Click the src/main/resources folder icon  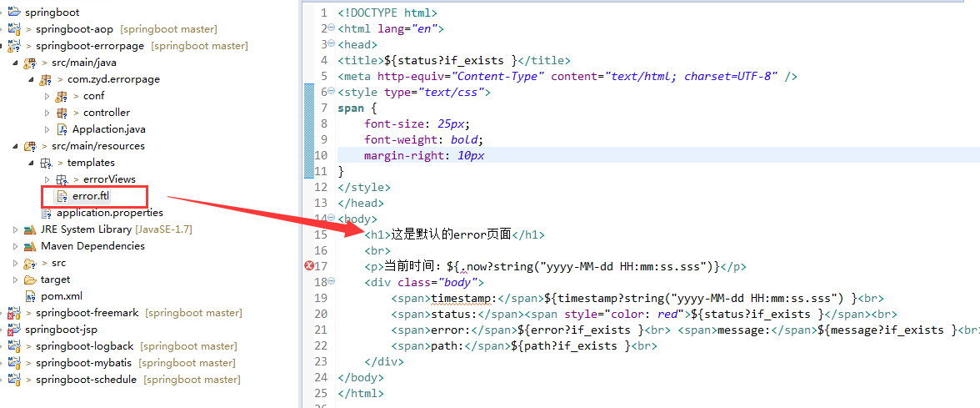pos(29,146)
